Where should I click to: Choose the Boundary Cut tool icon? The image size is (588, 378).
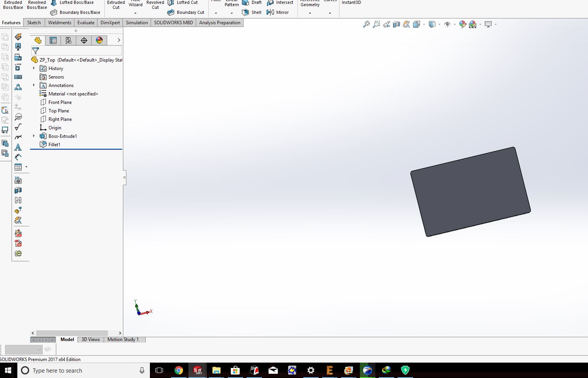tap(171, 12)
